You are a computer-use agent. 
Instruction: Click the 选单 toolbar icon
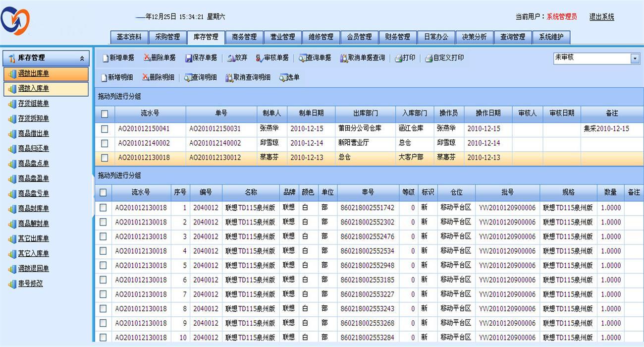[283, 78]
